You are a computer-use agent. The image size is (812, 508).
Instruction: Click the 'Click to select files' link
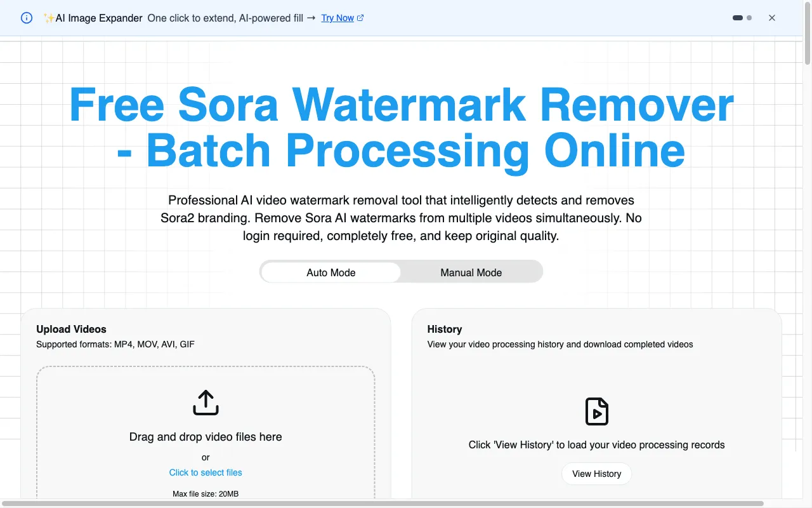point(206,472)
